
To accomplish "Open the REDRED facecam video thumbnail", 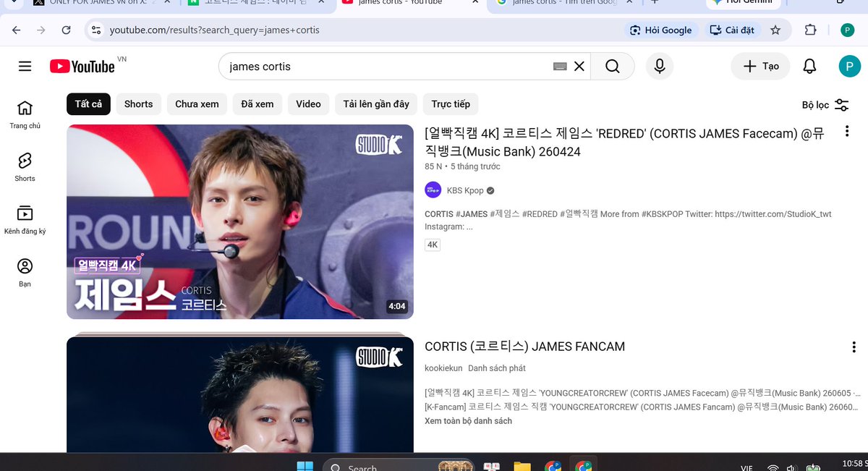I will (x=240, y=221).
